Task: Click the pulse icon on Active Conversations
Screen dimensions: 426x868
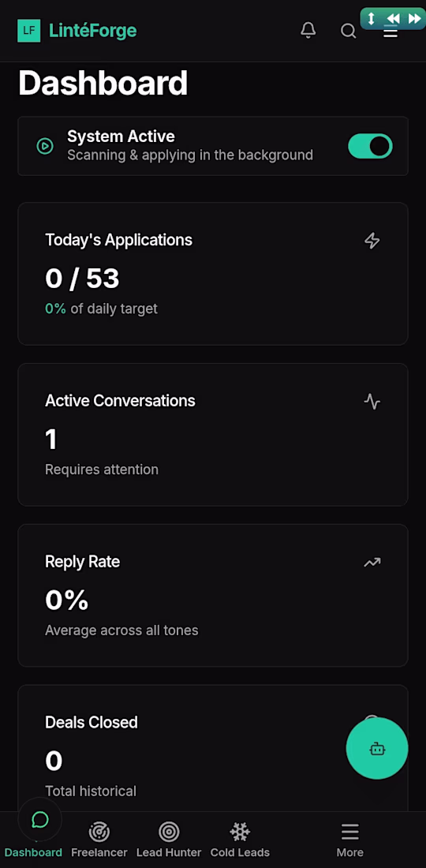Action: pos(372,402)
